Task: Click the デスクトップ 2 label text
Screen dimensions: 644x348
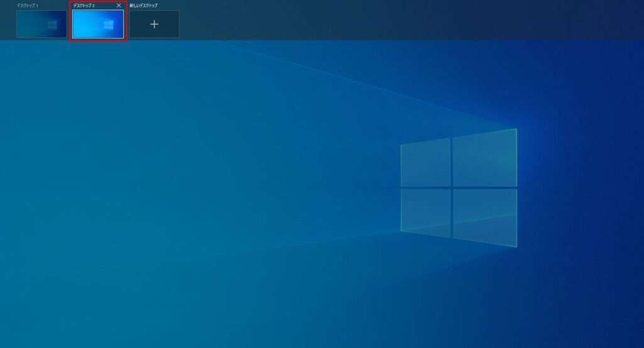Action: (x=84, y=6)
